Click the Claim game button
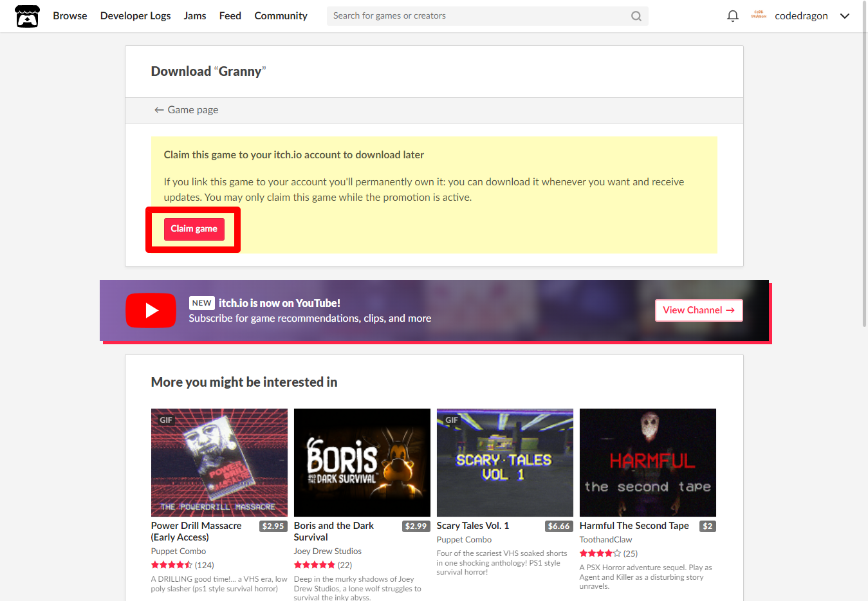The image size is (868, 601). coord(194,229)
